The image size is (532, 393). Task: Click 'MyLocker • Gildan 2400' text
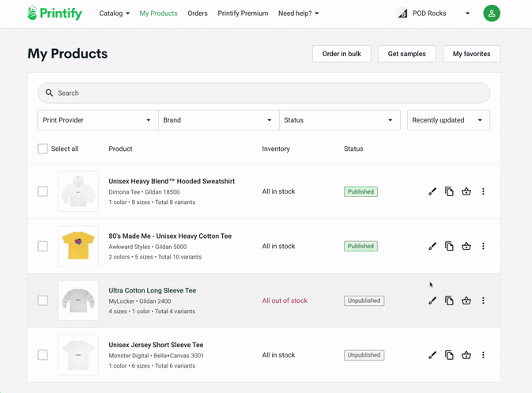click(x=140, y=301)
